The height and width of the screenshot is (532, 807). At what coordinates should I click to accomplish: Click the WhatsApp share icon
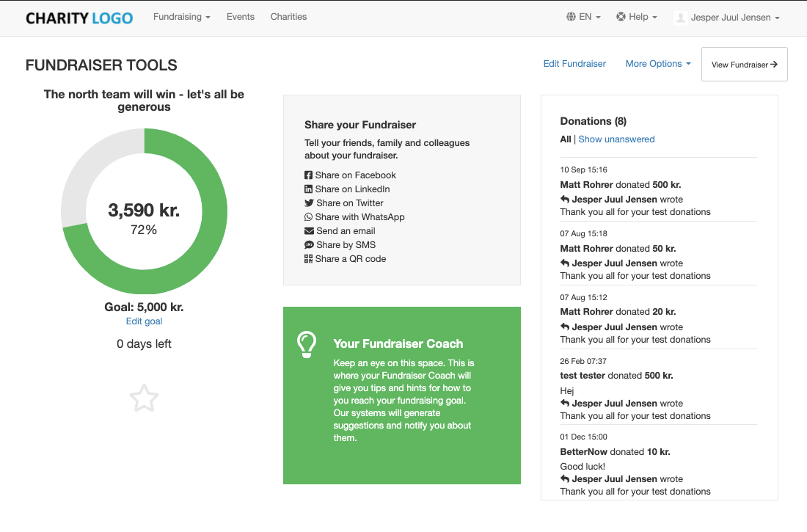[x=309, y=217]
